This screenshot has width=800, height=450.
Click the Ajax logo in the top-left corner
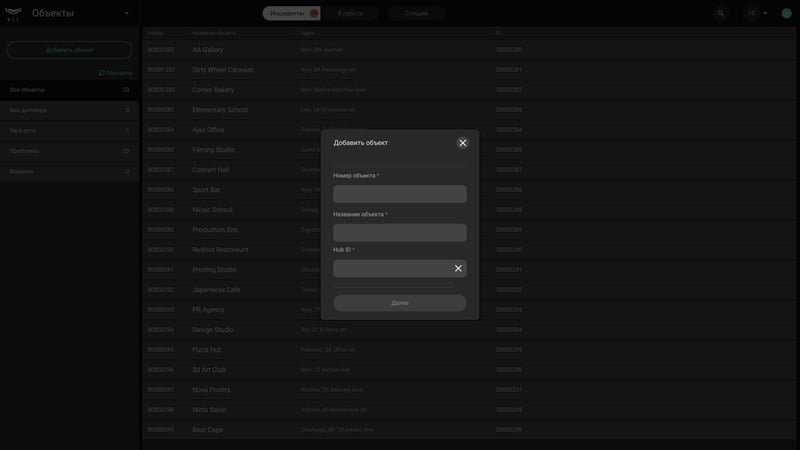[13, 13]
